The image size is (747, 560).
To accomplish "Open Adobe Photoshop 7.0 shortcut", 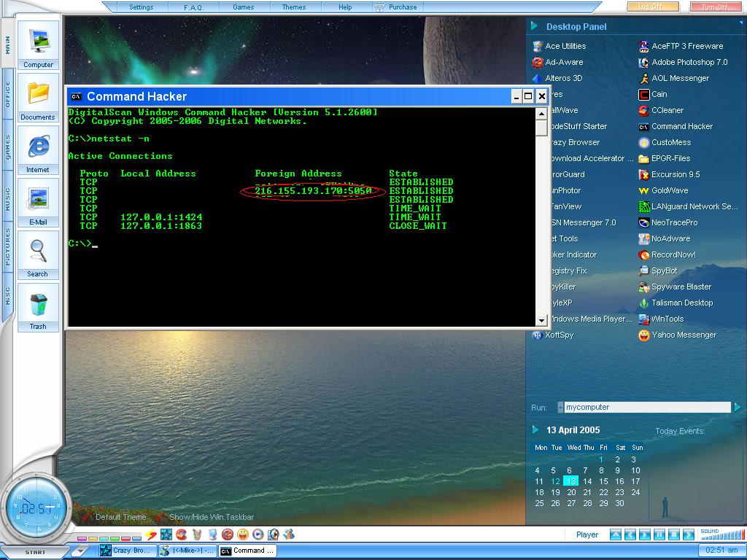I will [689, 62].
